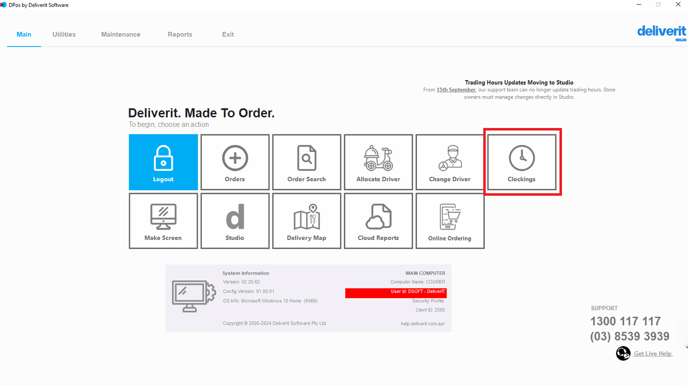Open the Change Driver tile
This screenshot has width=688, height=386.
450,162
